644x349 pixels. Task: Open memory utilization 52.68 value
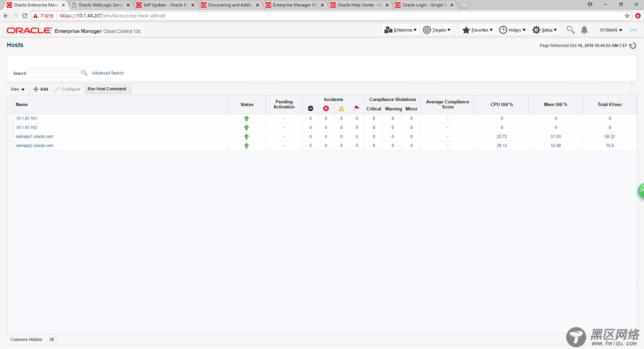coord(556,146)
